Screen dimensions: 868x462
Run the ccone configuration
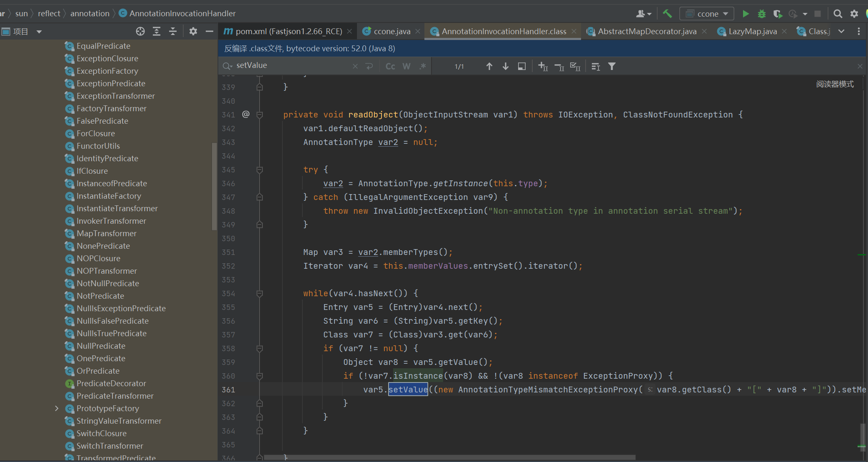coord(746,14)
